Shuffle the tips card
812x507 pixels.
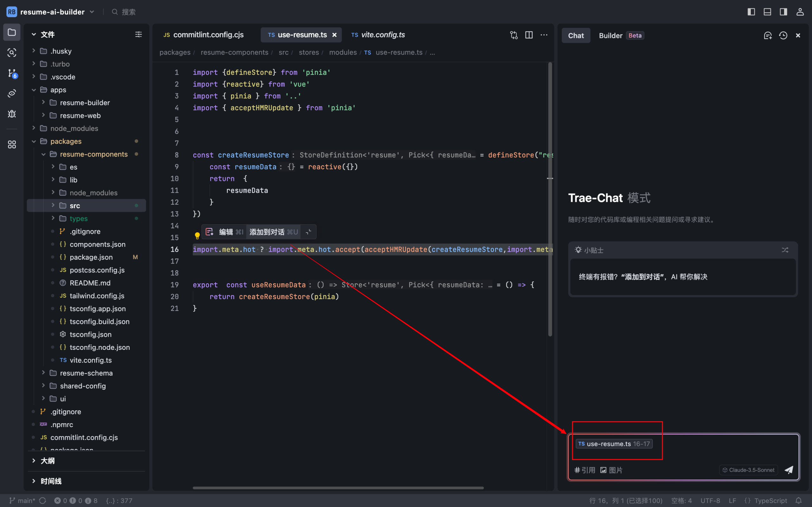785,250
